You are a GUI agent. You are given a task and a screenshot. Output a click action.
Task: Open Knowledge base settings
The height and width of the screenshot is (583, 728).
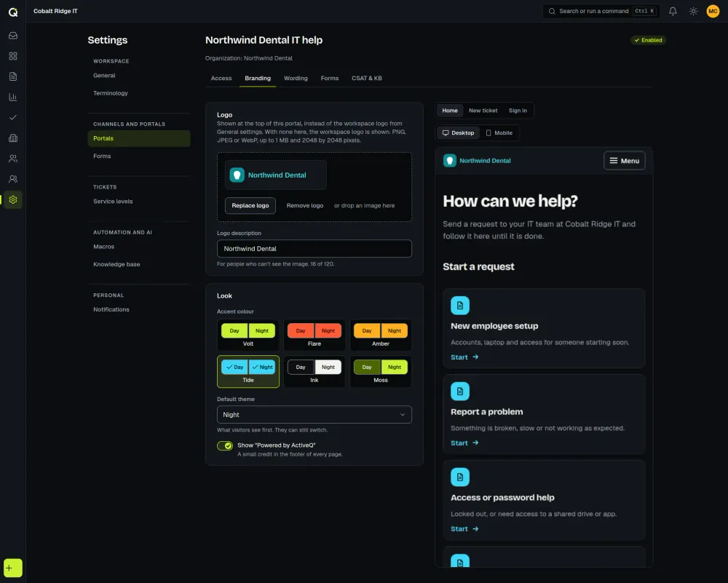(x=139, y=265)
